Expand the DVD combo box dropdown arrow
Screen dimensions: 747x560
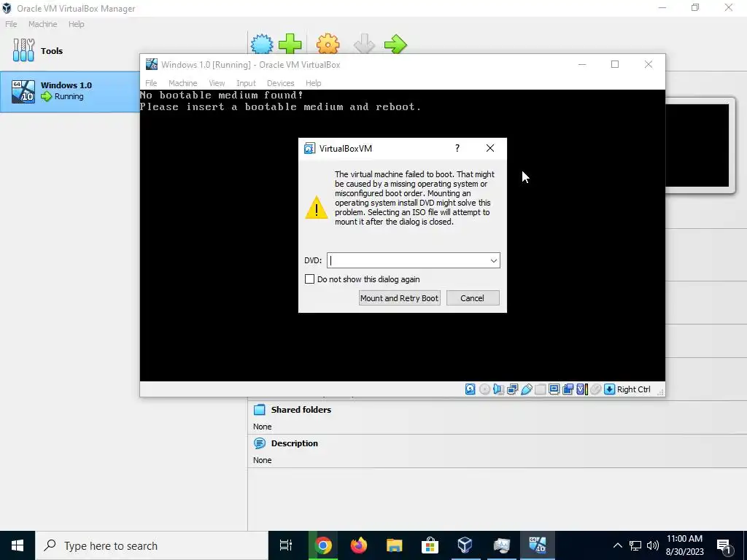click(x=494, y=260)
